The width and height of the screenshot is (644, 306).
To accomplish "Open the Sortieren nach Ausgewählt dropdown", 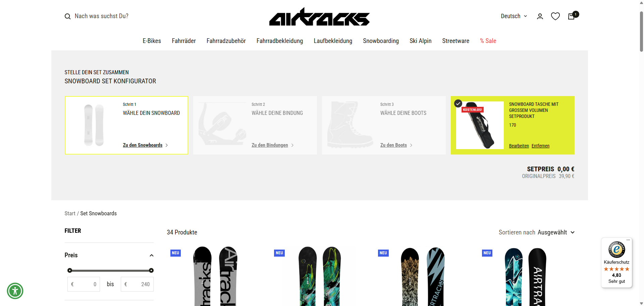I will [x=537, y=232].
